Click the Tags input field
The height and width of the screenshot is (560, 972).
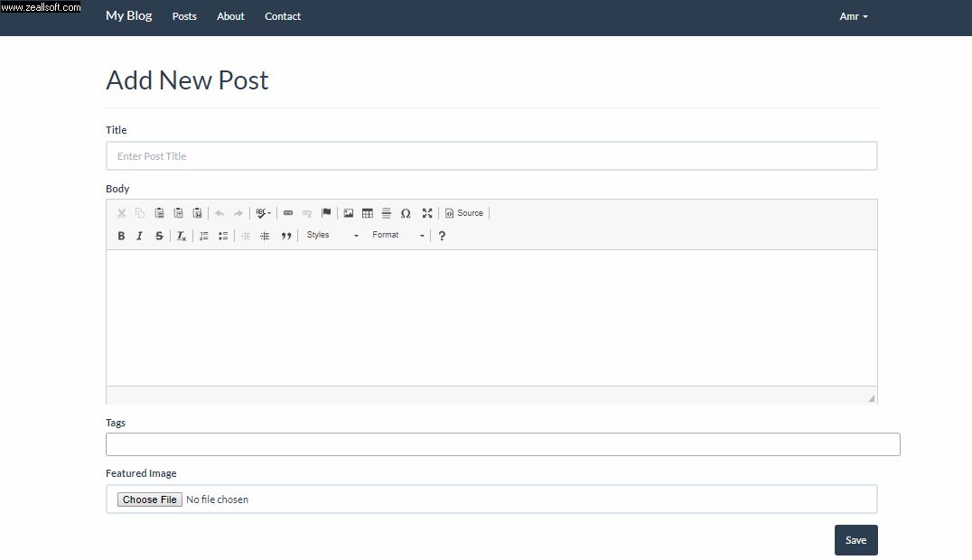(503, 444)
